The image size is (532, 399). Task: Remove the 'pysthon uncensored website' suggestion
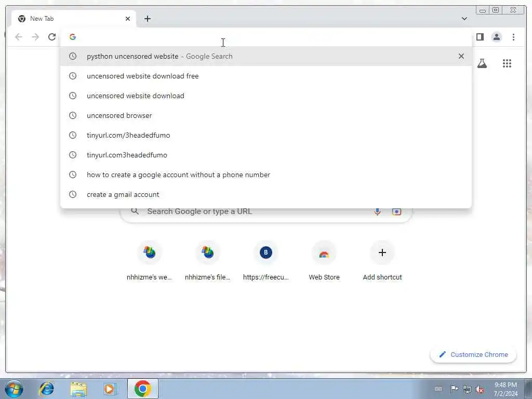(461, 56)
